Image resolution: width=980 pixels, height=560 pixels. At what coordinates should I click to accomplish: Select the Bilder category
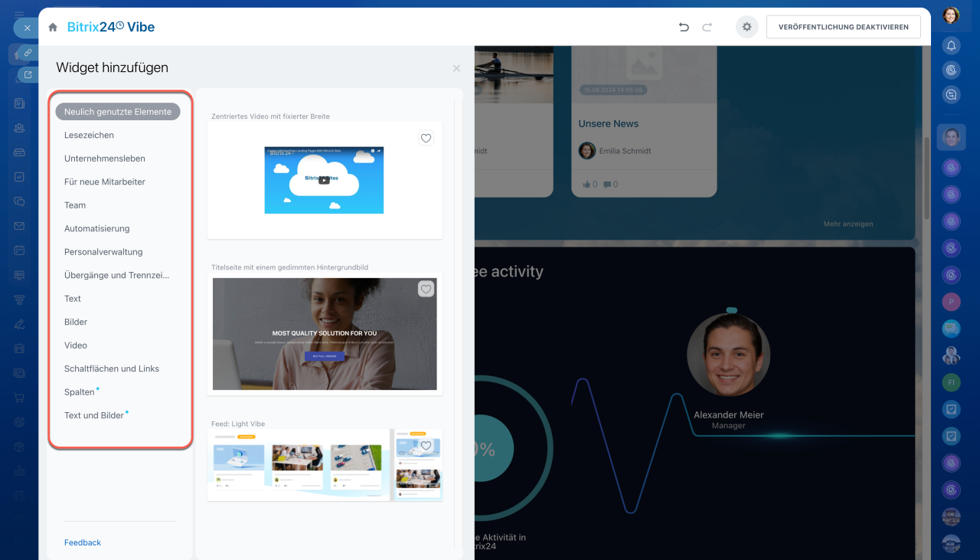(76, 322)
